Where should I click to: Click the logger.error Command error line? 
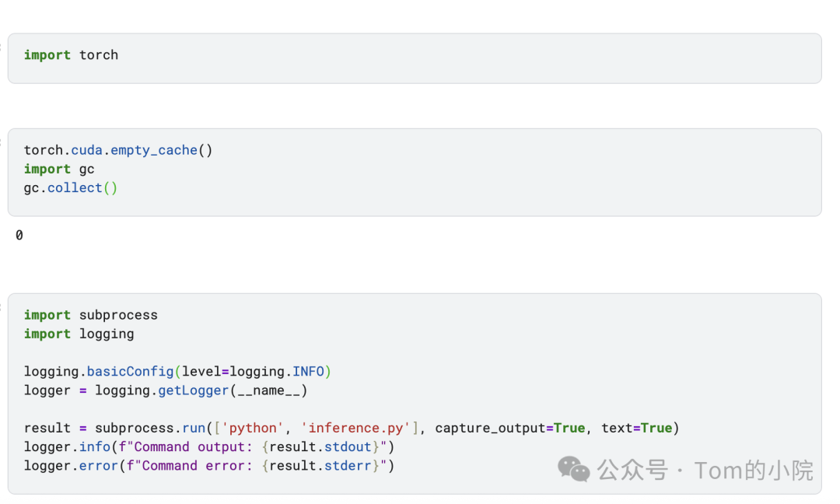pos(209,465)
